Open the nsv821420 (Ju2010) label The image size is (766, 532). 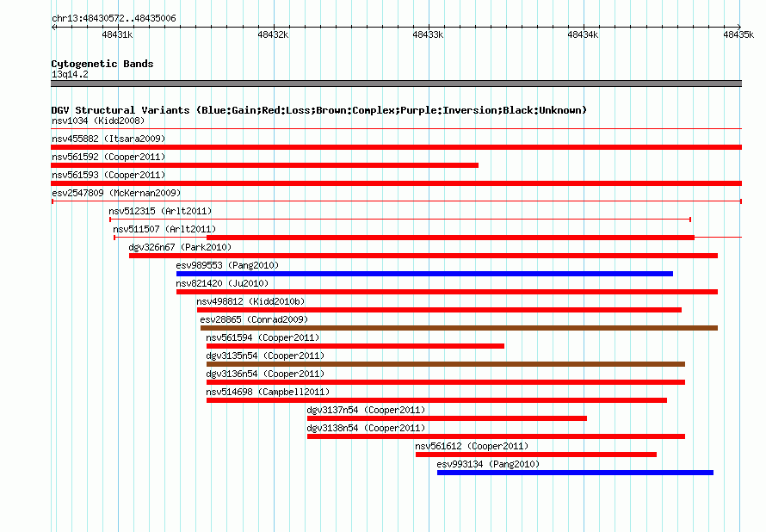[x=222, y=283]
